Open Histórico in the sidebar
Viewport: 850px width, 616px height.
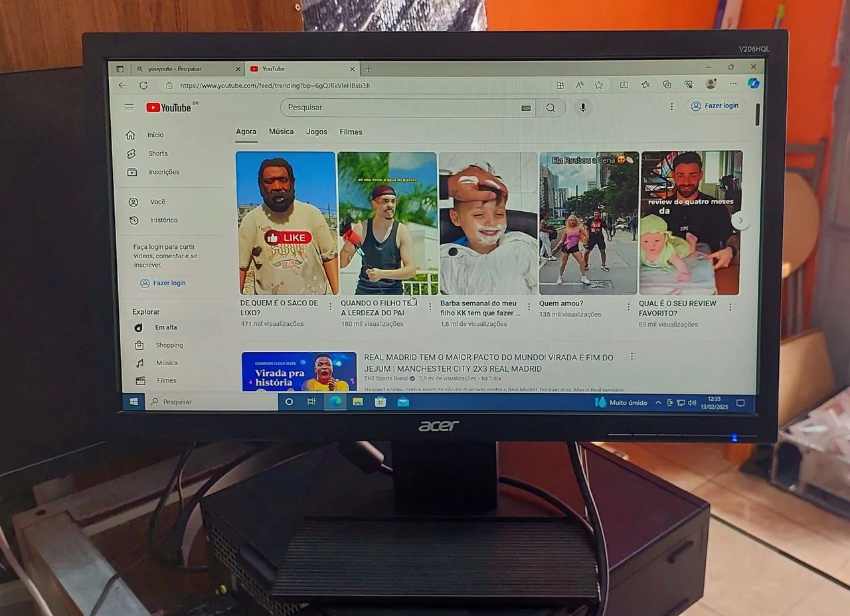pos(162,220)
